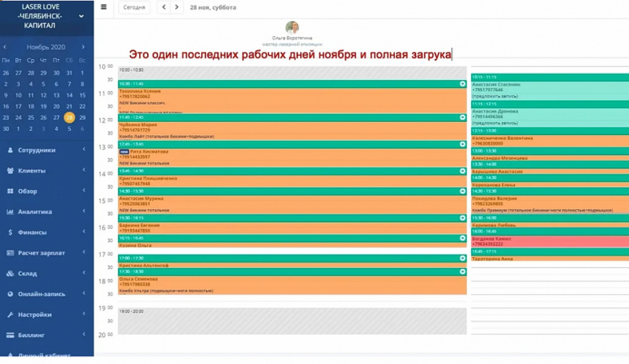629x364 pixels.
Task: Toggle the sidebar with the hamburger icon
Action: pos(104,7)
